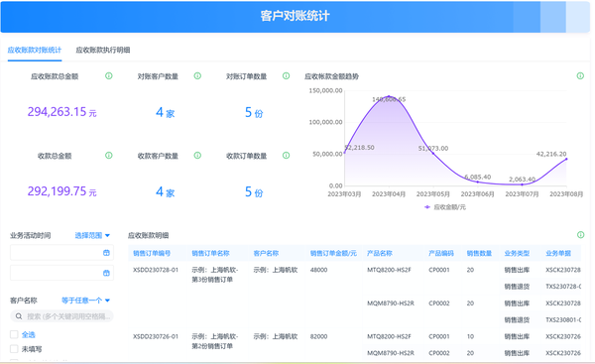The image size is (595, 364).
Task: Open calendar picker in first date field
Action: click(107, 253)
